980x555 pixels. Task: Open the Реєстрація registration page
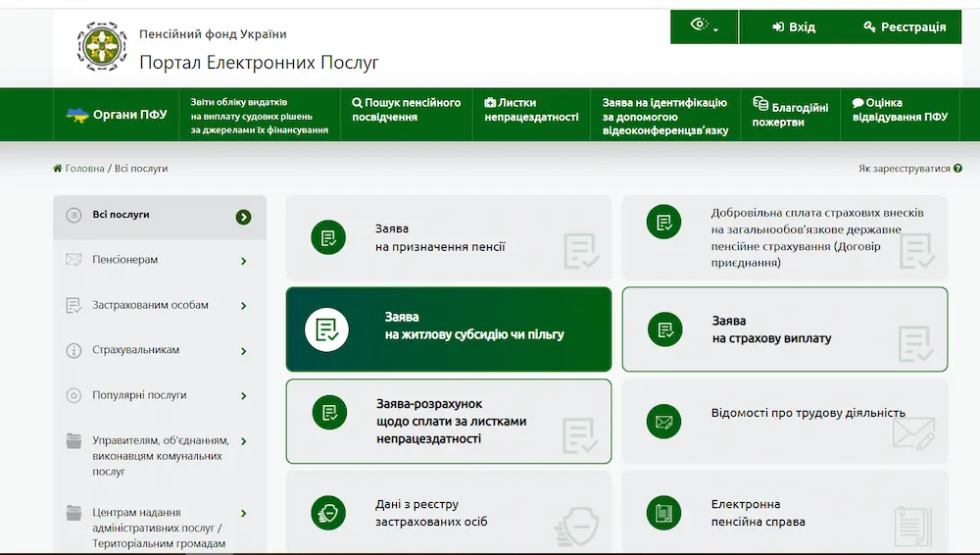(905, 27)
